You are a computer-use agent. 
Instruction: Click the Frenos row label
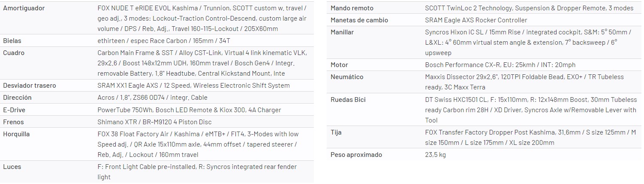tap(13, 122)
